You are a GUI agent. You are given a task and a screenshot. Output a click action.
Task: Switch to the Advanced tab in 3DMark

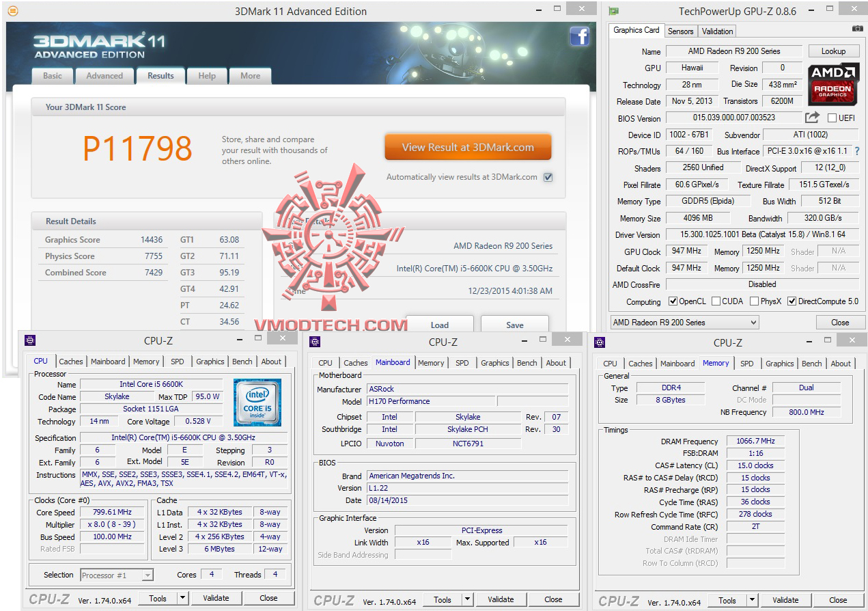(x=104, y=76)
